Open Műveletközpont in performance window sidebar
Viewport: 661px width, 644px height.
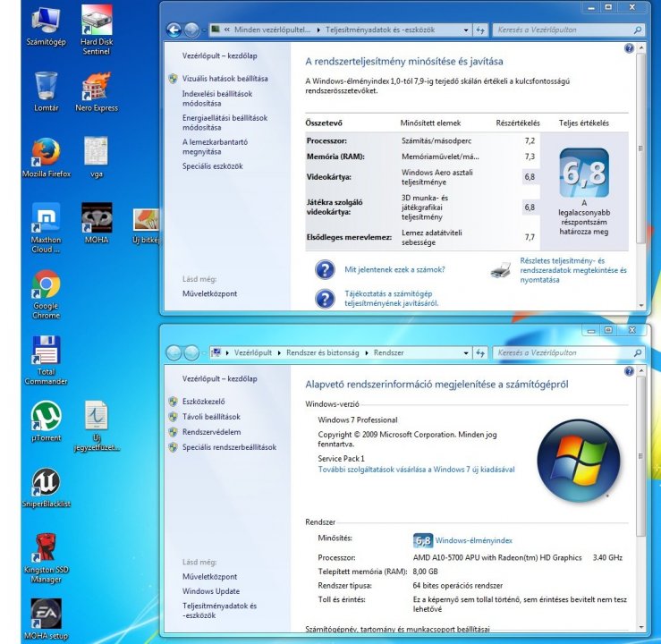point(209,293)
